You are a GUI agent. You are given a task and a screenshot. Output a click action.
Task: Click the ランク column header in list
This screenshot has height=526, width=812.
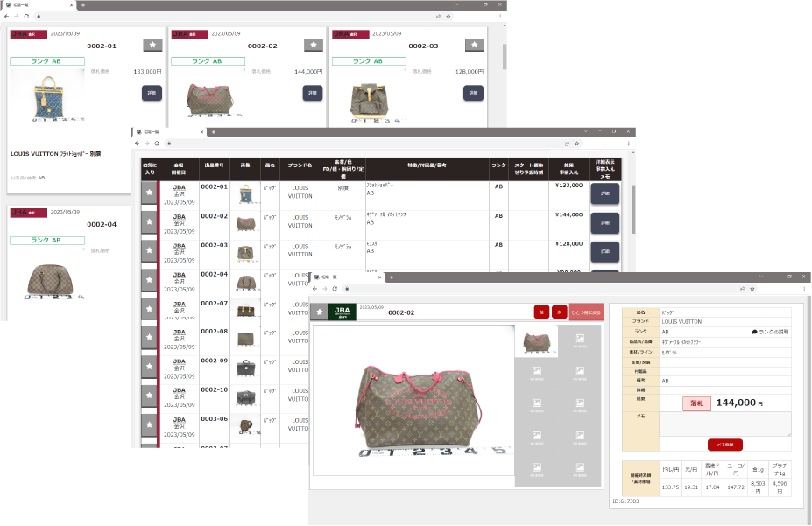click(498, 165)
